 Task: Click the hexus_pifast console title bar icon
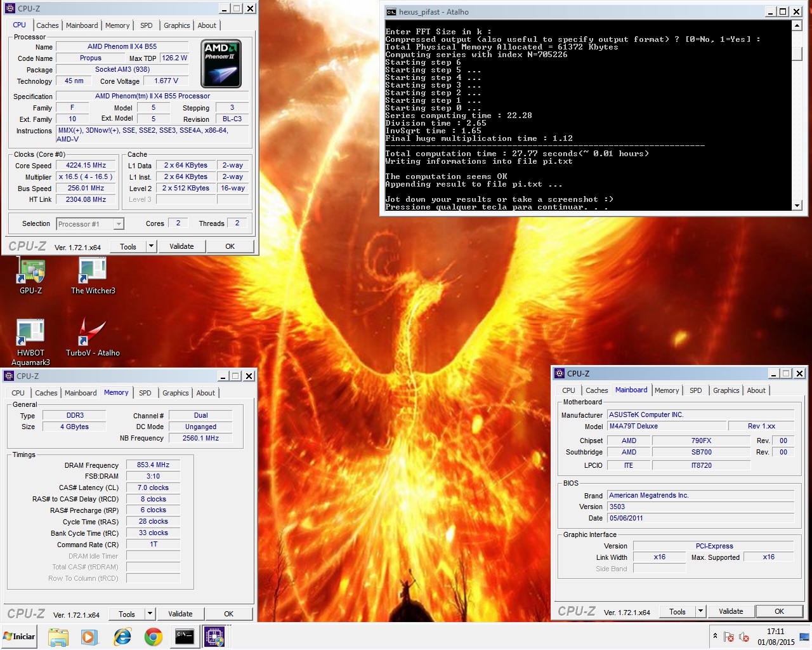(x=391, y=12)
